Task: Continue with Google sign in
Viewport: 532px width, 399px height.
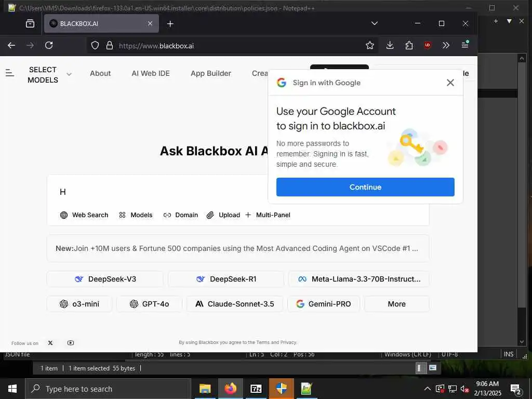Action: pyautogui.click(x=365, y=187)
